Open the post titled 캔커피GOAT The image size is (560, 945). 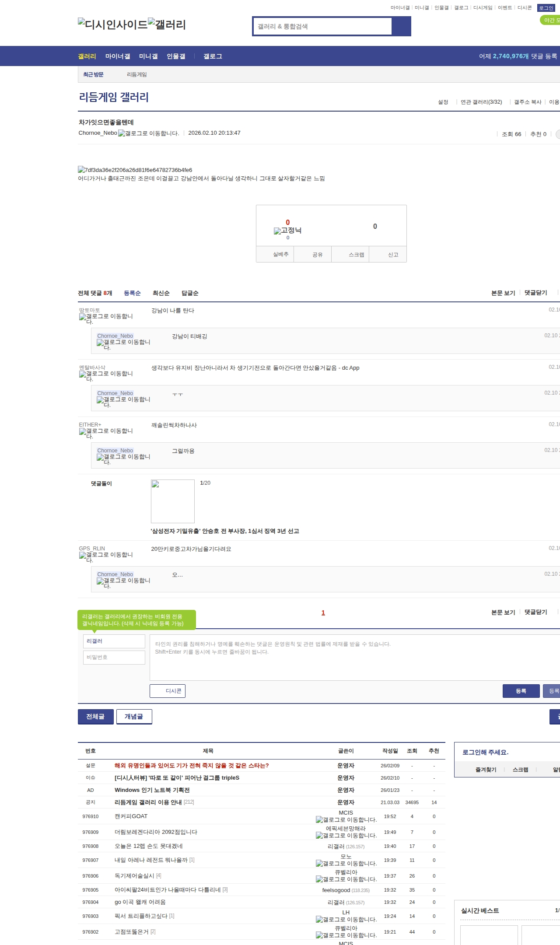coord(131,816)
